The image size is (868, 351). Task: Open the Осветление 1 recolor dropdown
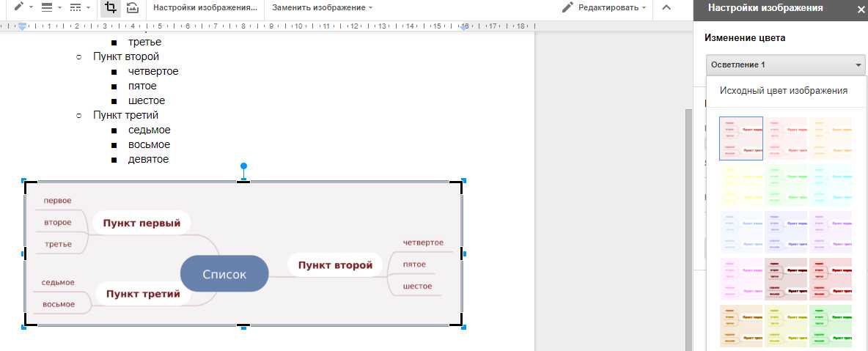tap(785, 65)
